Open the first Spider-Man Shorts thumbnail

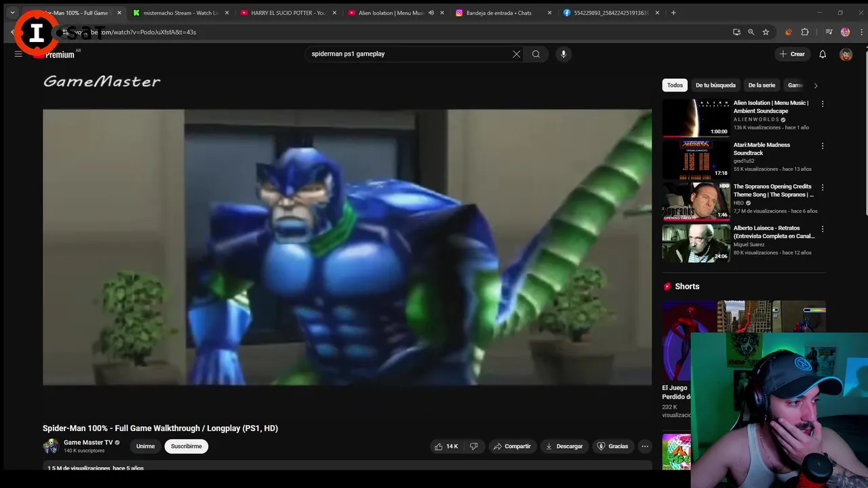pos(688,341)
